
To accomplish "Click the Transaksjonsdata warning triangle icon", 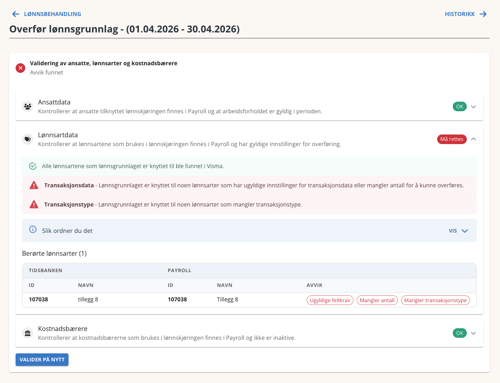I will click(34, 185).
